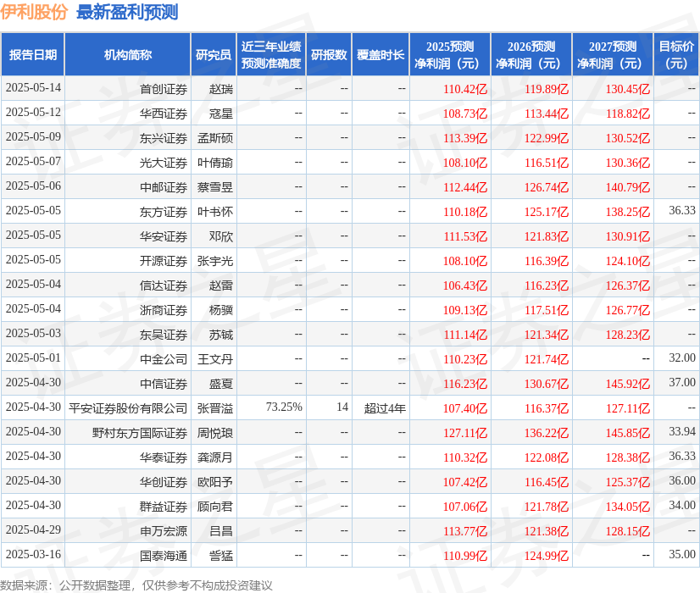Click the 研究员 column header

click(x=214, y=54)
